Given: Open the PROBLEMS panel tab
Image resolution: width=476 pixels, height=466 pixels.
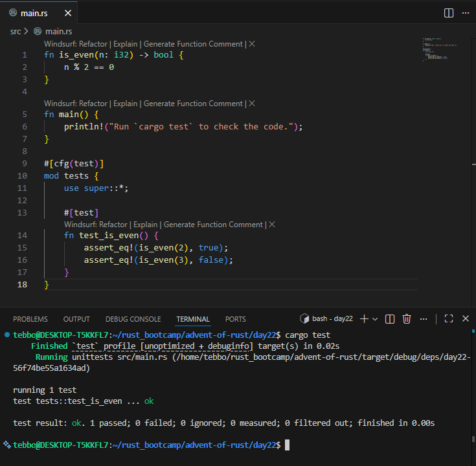Looking at the screenshot, I should coord(30,319).
